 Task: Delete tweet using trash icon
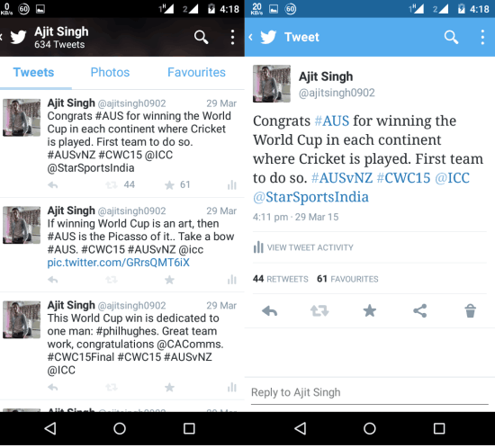470,311
